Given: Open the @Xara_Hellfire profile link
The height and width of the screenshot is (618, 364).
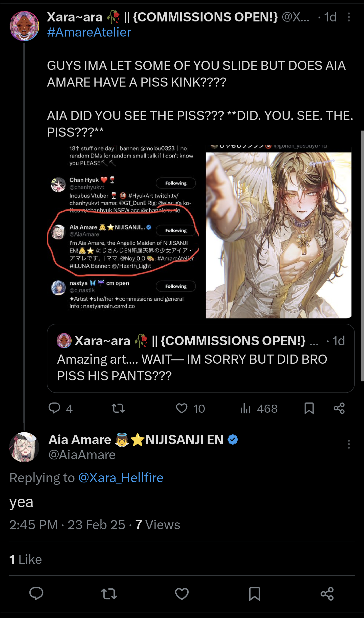Looking at the screenshot, I should 121,478.
